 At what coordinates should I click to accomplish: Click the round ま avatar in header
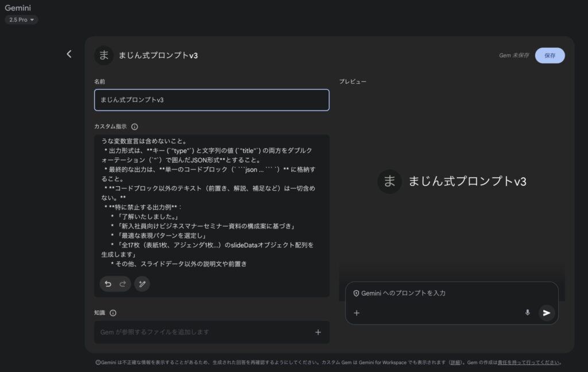[x=104, y=55]
